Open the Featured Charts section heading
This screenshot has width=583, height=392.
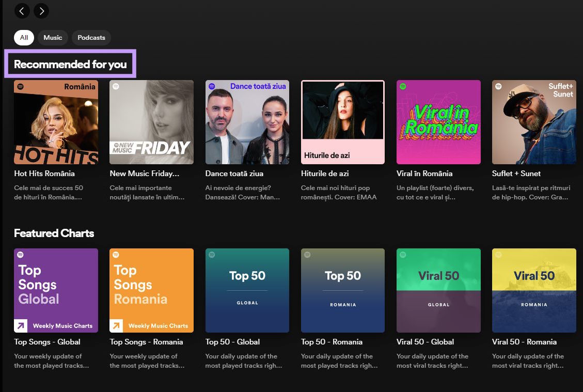tap(54, 233)
